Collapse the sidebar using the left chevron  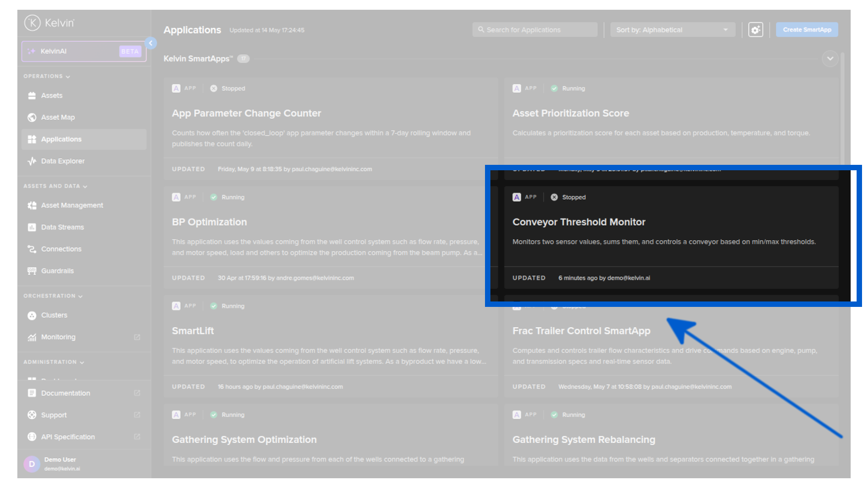150,43
